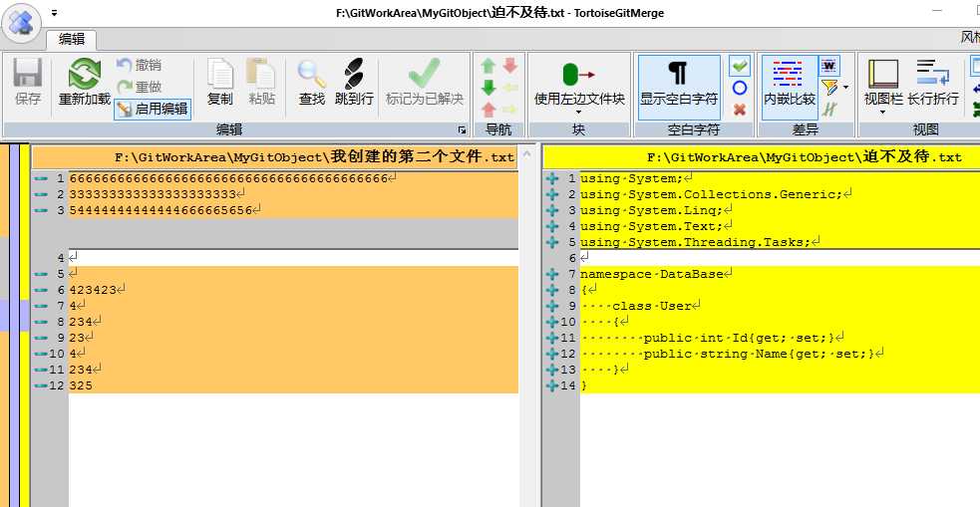Select compare whitespaces green check option
The image size is (980, 507).
coord(740,65)
